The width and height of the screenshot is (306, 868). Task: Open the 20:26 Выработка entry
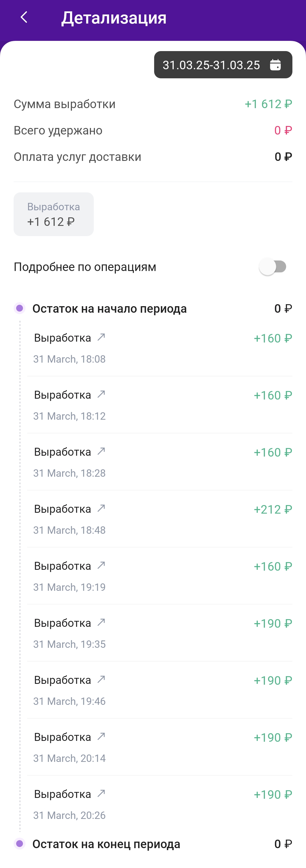(160, 804)
